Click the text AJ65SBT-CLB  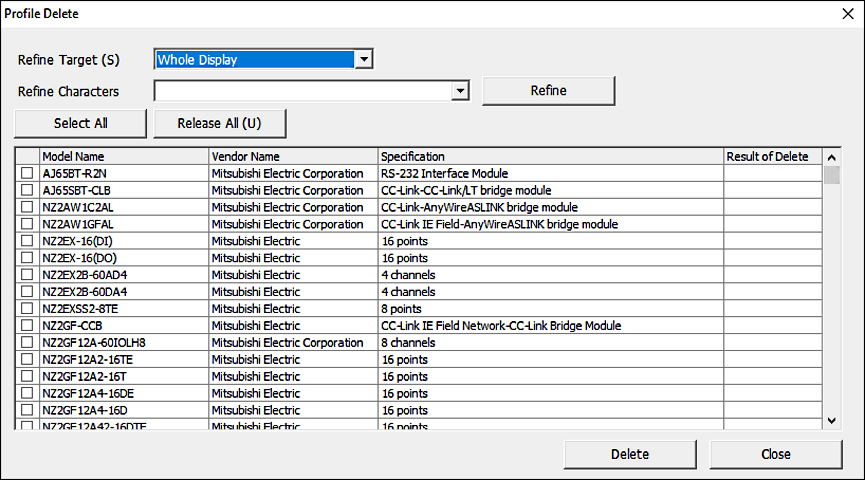pyautogui.click(x=76, y=190)
